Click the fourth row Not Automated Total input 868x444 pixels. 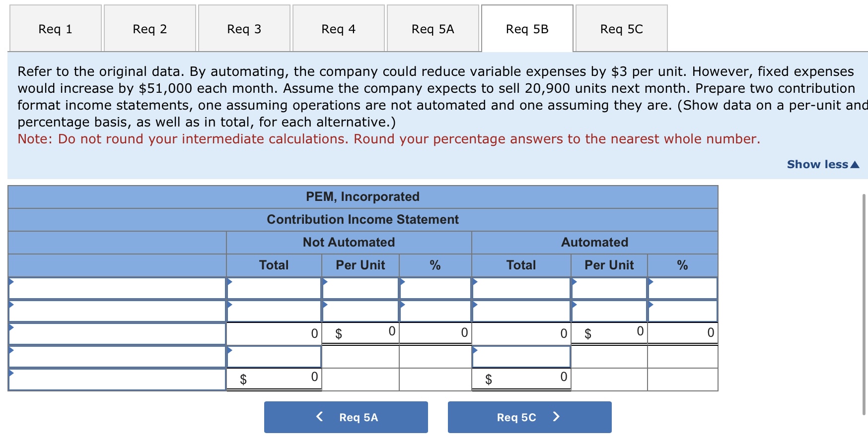click(274, 355)
